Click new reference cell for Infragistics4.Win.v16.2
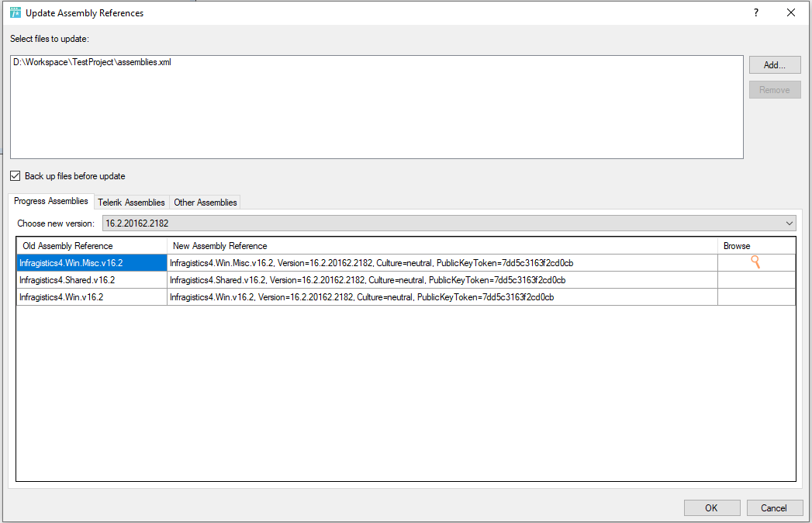 pos(442,297)
